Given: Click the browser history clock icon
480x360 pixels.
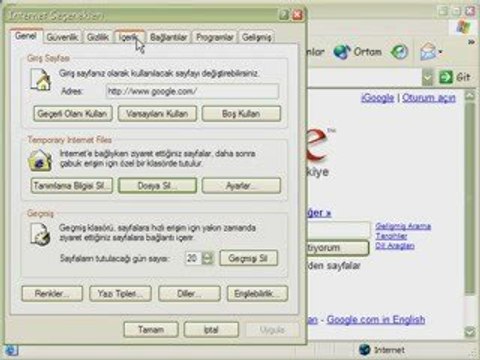Looking at the screenshot, I should (x=399, y=52).
